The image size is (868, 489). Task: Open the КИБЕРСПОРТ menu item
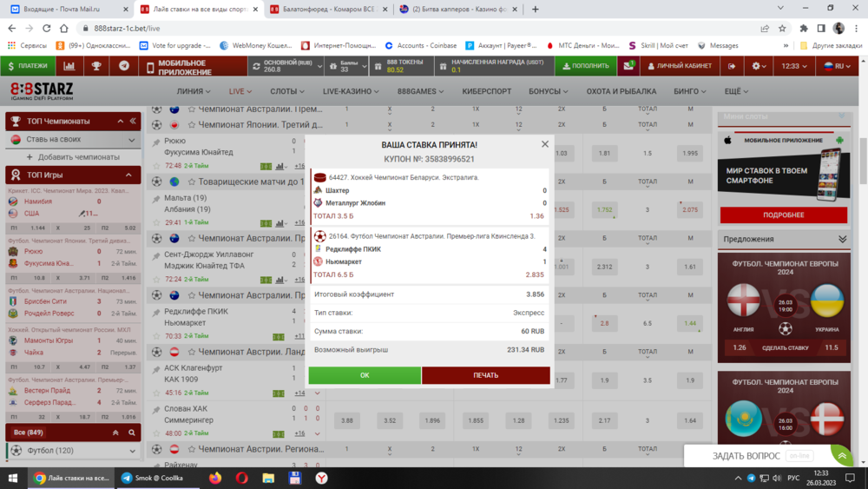click(487, 91)
